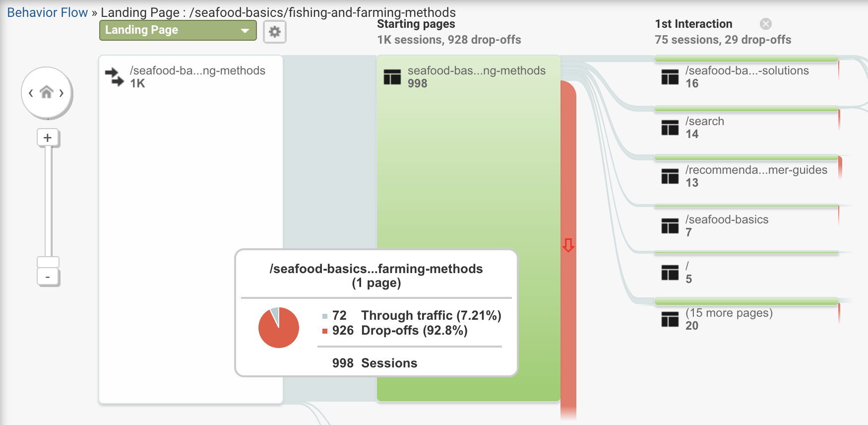Screen dimensions: 868x425
Task: Zoom out using the minus button
Action: pyautogui.click(x=48, y=277)
